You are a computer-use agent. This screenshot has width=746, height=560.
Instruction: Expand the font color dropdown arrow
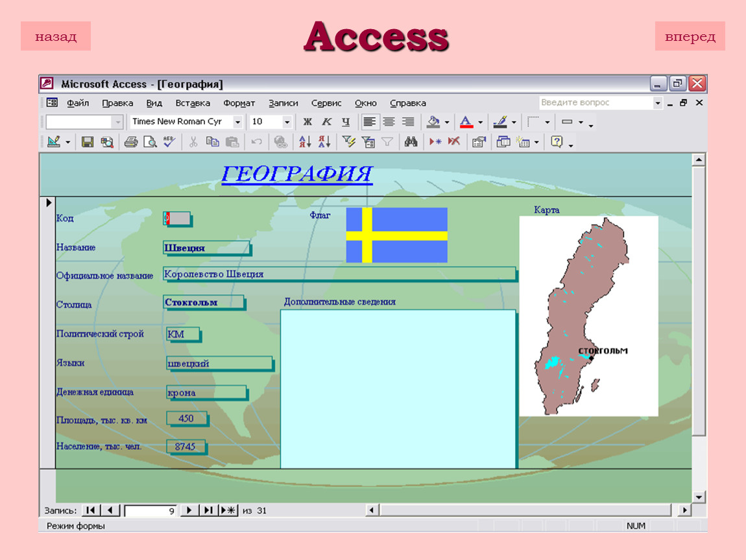[481, 122]
